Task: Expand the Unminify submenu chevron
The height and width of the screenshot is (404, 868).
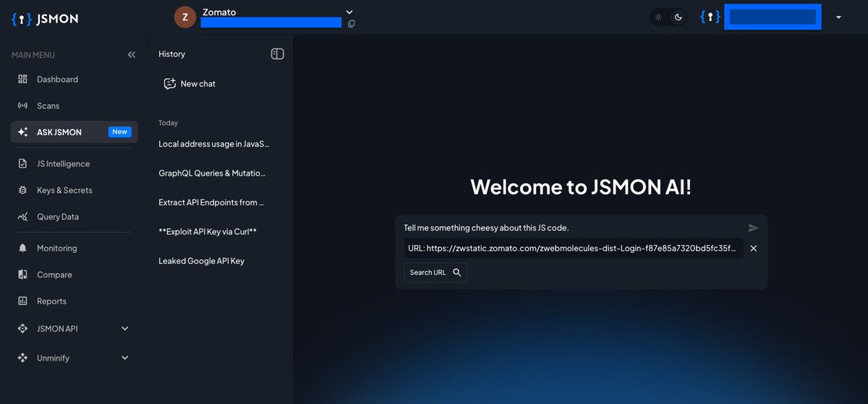Action: [124, 358]
